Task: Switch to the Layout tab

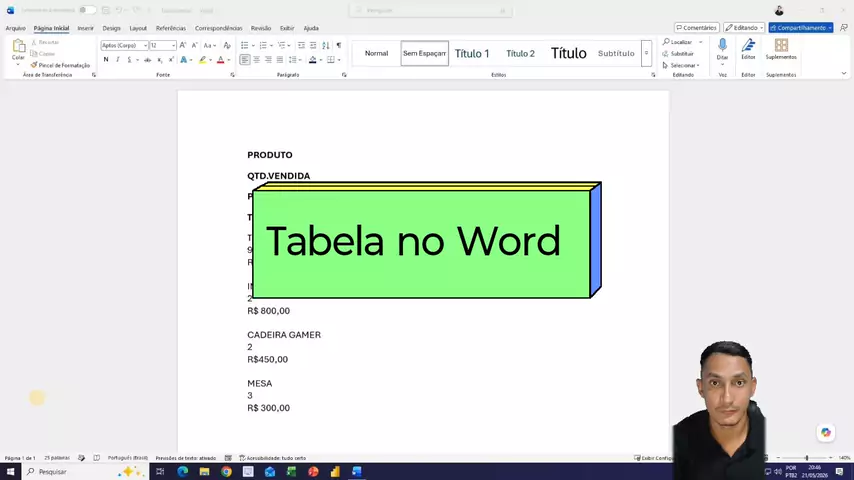Action: click(138, 28)
